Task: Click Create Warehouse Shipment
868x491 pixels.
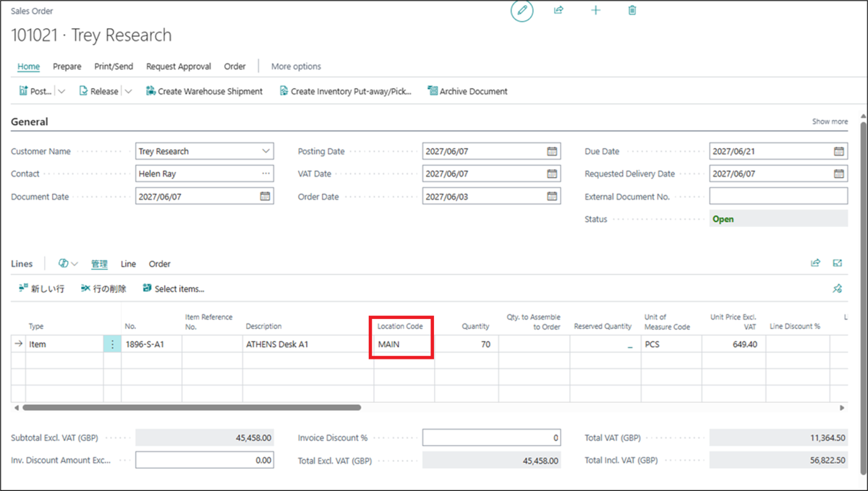Action: click(x=204, y=92)
